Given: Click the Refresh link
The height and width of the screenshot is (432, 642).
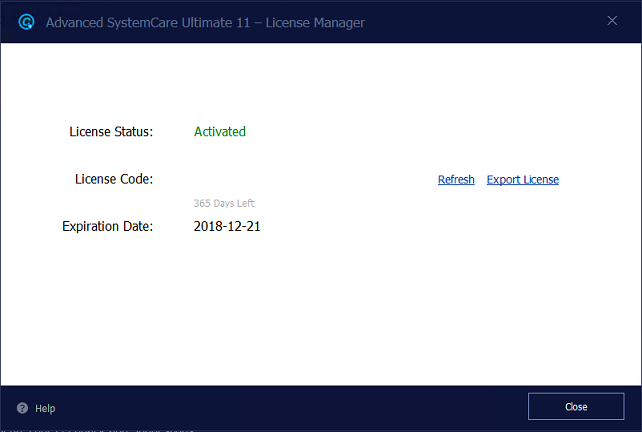Looking at the screenshot, I should (456, 180).
